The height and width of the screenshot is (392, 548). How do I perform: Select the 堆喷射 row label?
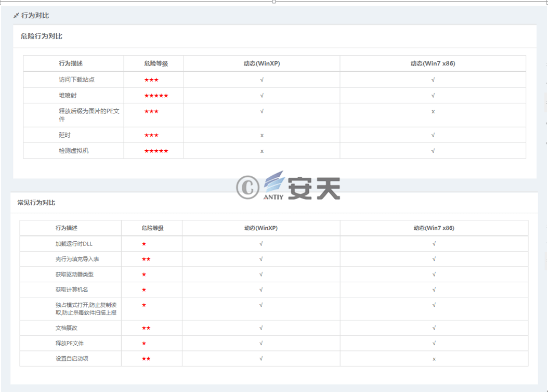coord(68,95)
